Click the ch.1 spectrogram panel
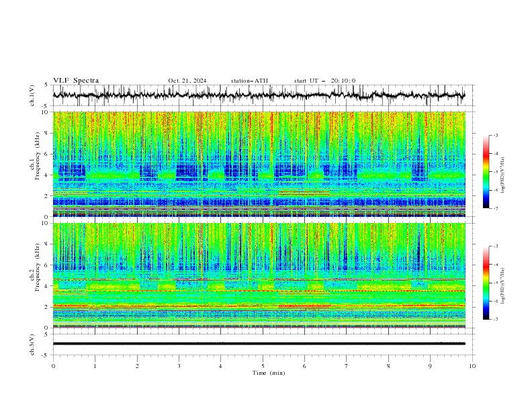 tap(259, 164)
